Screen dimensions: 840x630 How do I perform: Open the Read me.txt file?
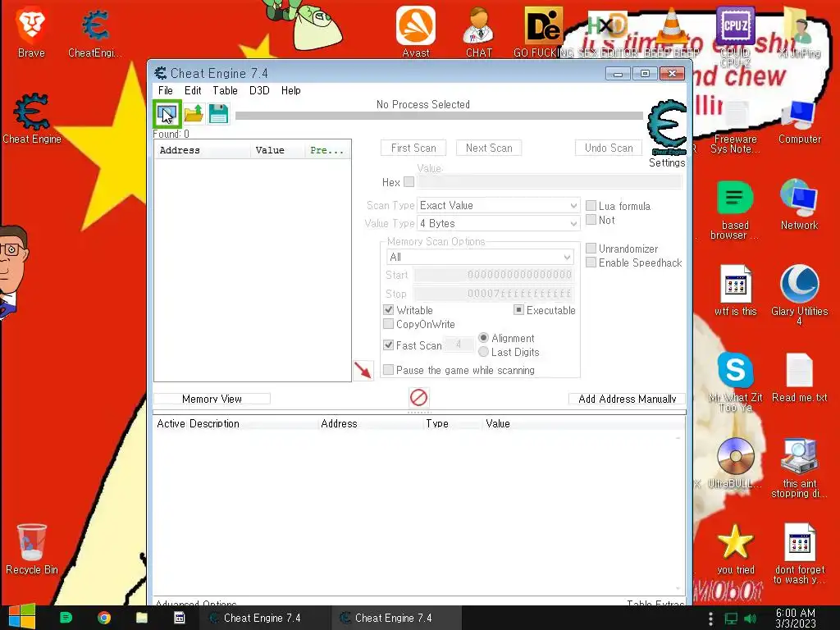coord(799,378)
